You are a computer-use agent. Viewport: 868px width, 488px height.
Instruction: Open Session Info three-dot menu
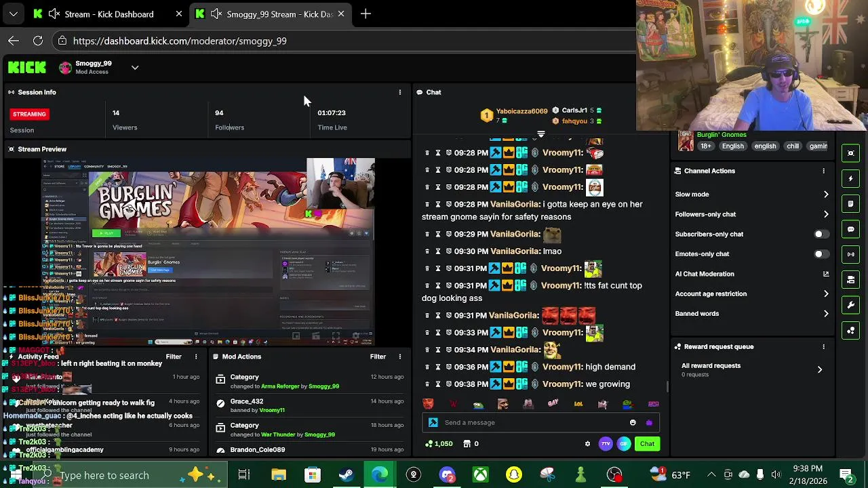point(399,92)
